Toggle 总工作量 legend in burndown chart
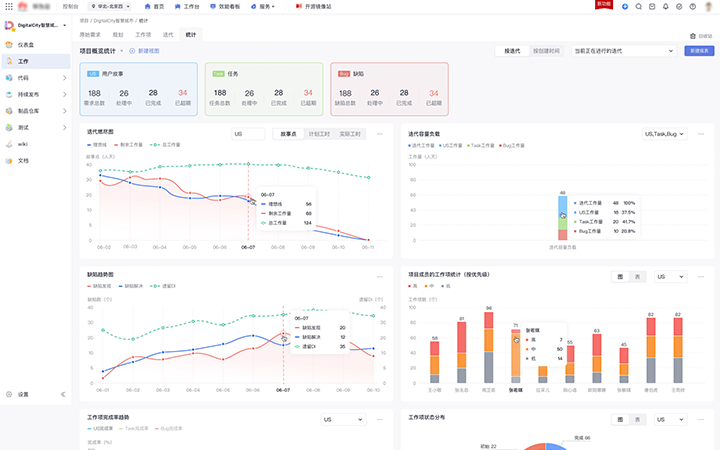This screenshot has width=720, height=450. click(165, 145)
